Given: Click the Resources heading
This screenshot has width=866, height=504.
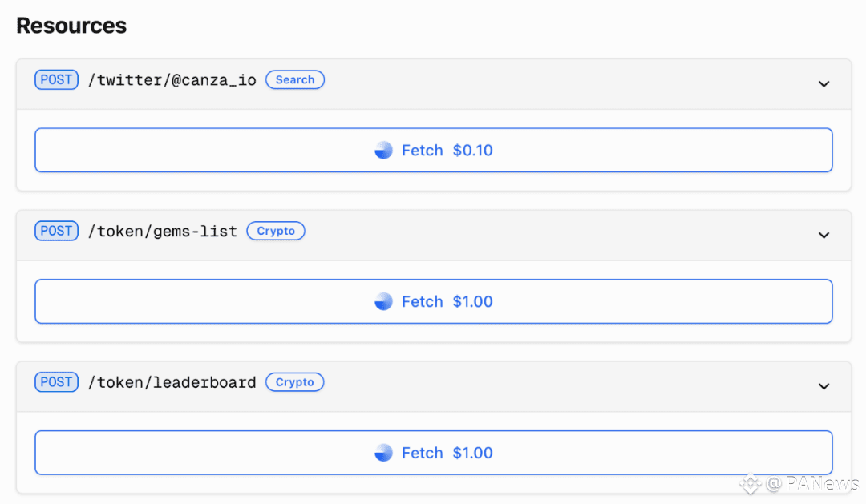Looking at the screenshot, I should click(x=71, y=26).
